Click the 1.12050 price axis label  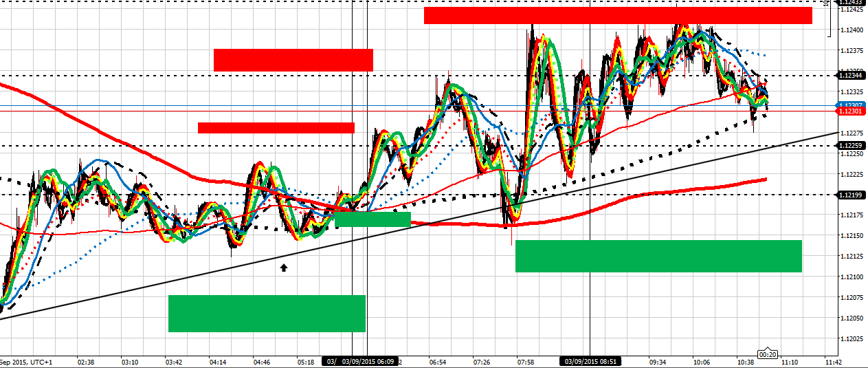point(851,318)
